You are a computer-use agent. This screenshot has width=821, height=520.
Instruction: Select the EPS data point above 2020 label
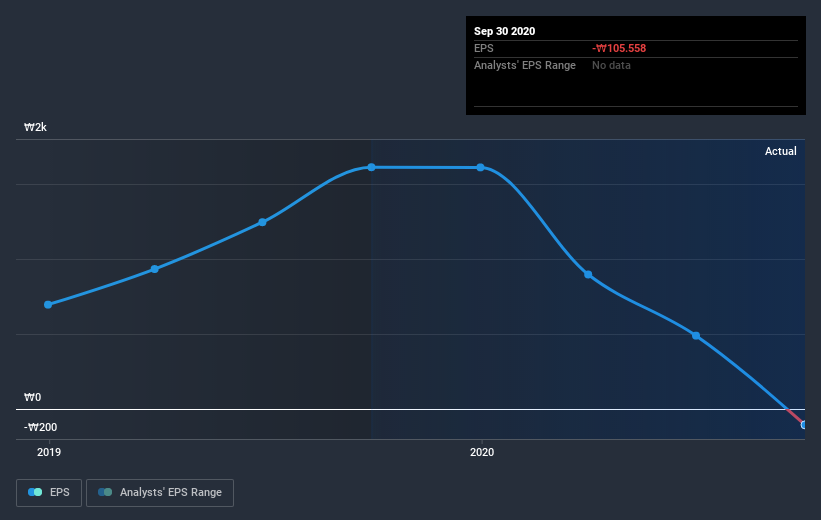pos(480,168)
